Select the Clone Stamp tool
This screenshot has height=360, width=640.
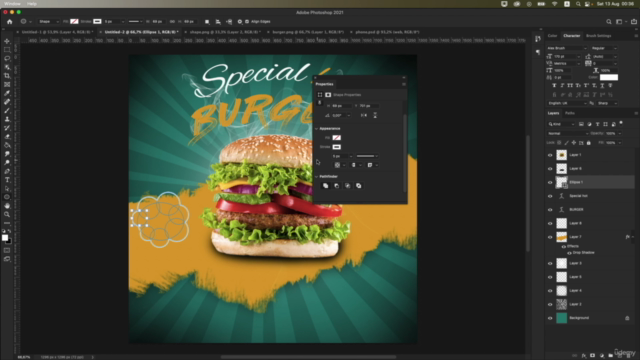[x=7, y=119]
